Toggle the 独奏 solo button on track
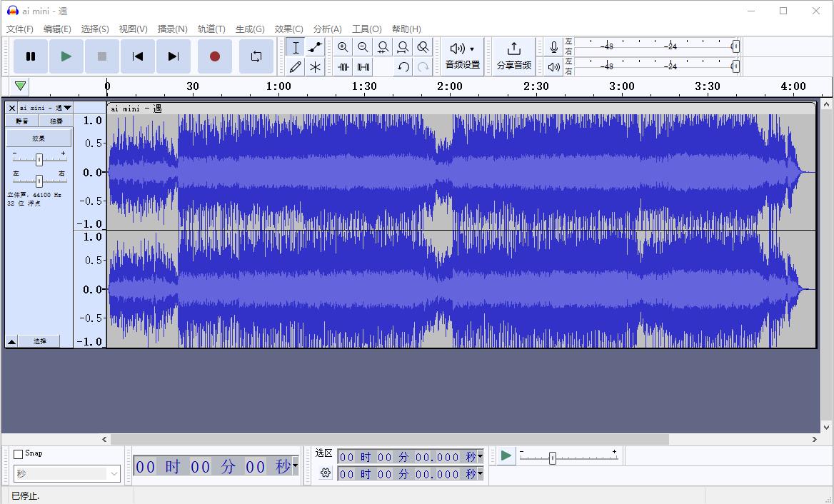 [56, 121]
